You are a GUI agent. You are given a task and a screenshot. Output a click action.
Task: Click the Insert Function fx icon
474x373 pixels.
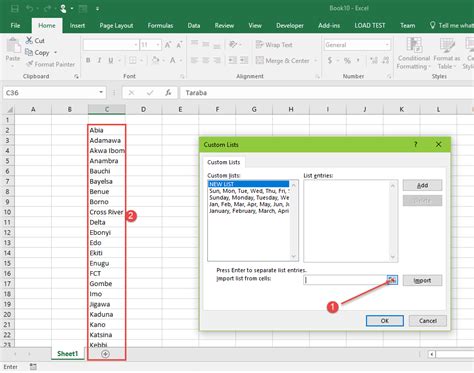point(168,93)
